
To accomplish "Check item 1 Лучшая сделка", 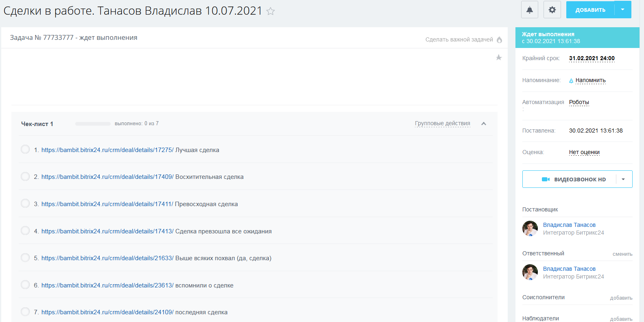I will pos(25,149).
